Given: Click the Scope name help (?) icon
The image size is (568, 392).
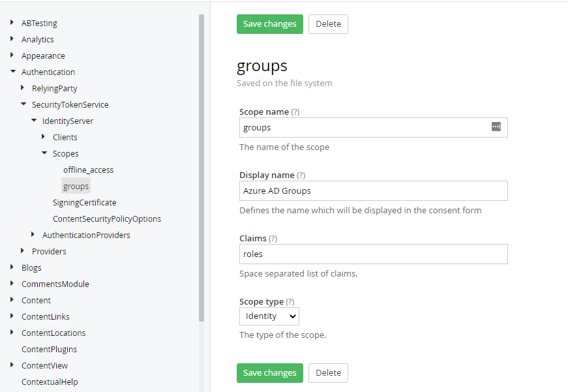Looking at the screenshot, I should click(295, 112).
